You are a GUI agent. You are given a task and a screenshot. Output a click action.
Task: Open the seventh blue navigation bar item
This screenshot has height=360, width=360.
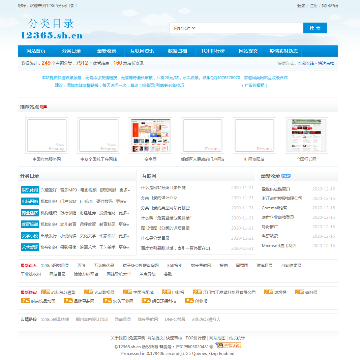coord(248,51)
